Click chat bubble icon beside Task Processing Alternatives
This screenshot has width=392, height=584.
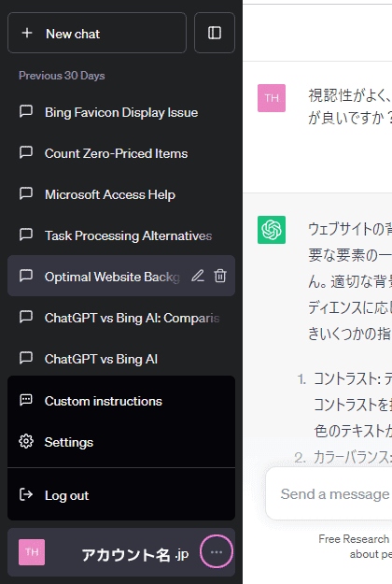pyautogui.click(x=26, y=235)
